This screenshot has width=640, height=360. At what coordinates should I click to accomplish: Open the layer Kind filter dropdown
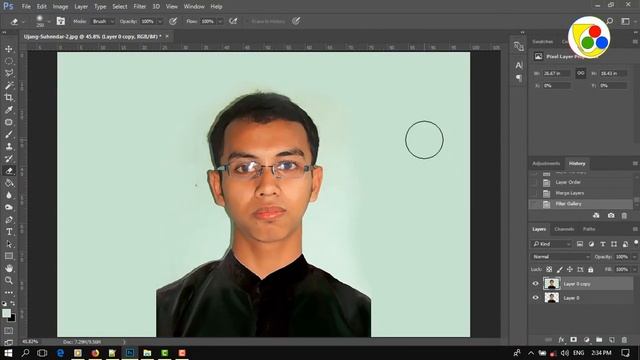(551, 244)
